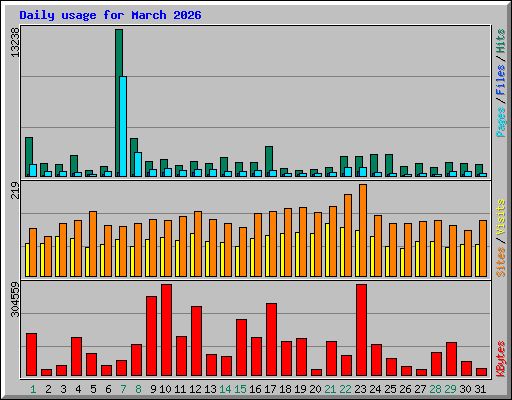Image resolution: width=512 pixels, height=400 pixels.
Task: Click the red KBytes bar for day 4
Action: 76,356
